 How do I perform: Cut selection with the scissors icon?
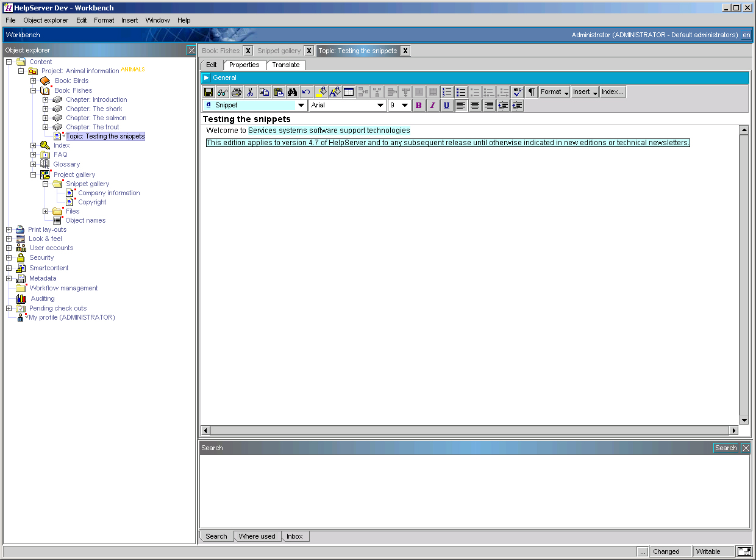pos(251,92)
